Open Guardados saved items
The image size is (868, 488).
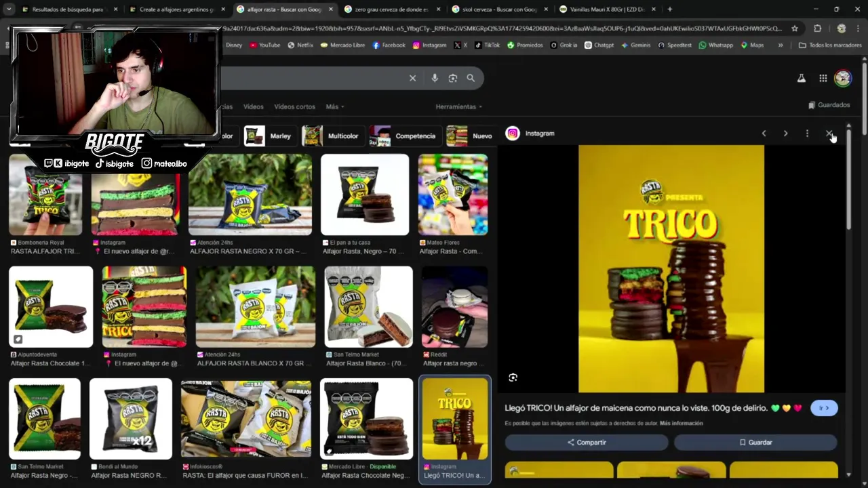tap(829, 105)
